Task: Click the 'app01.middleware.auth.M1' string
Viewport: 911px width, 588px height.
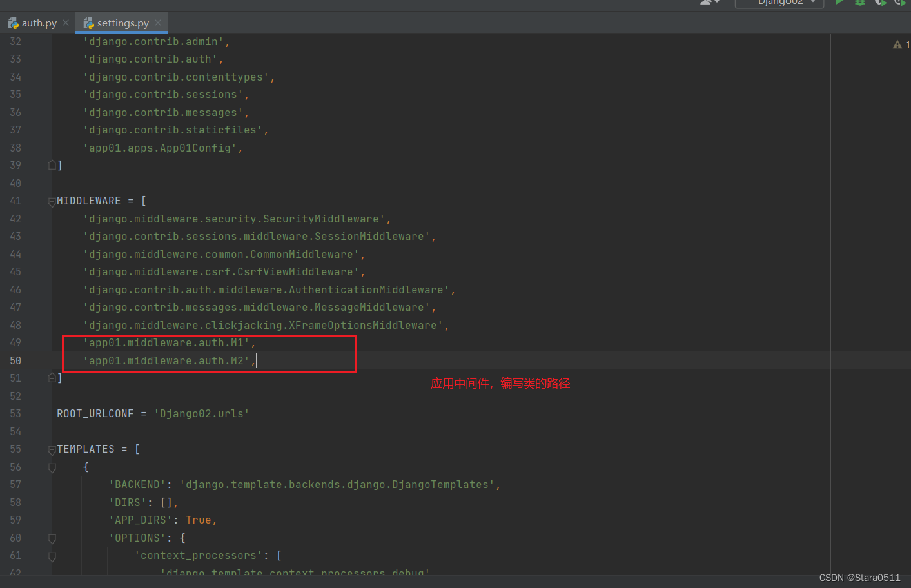Action: [x=166, y=343]
